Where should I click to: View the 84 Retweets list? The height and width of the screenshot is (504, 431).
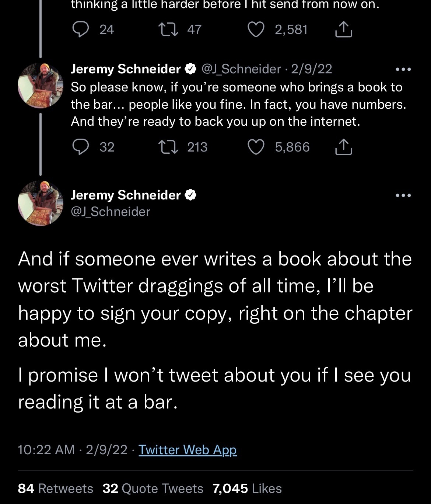55,489
